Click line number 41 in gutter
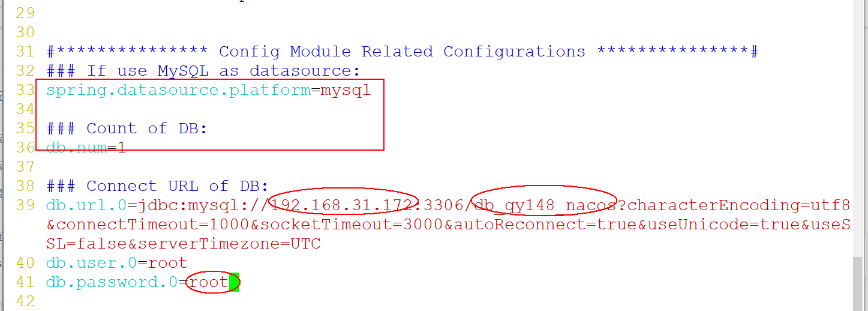The image size is (868, 311). [25, 282]
